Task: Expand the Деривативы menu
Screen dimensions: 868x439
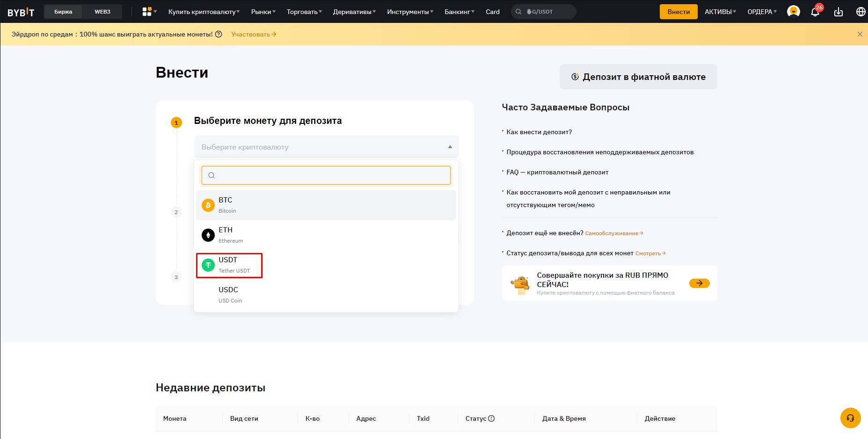Action: pyautogui.click(x=354, y=12)
